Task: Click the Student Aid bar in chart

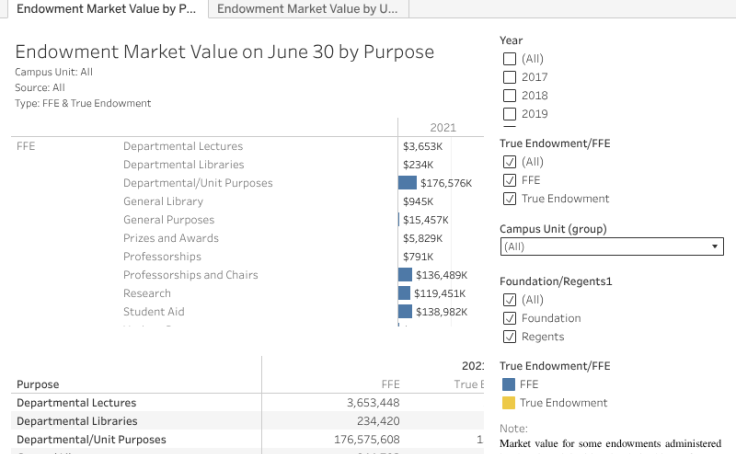Action: (x=405, y=312)
